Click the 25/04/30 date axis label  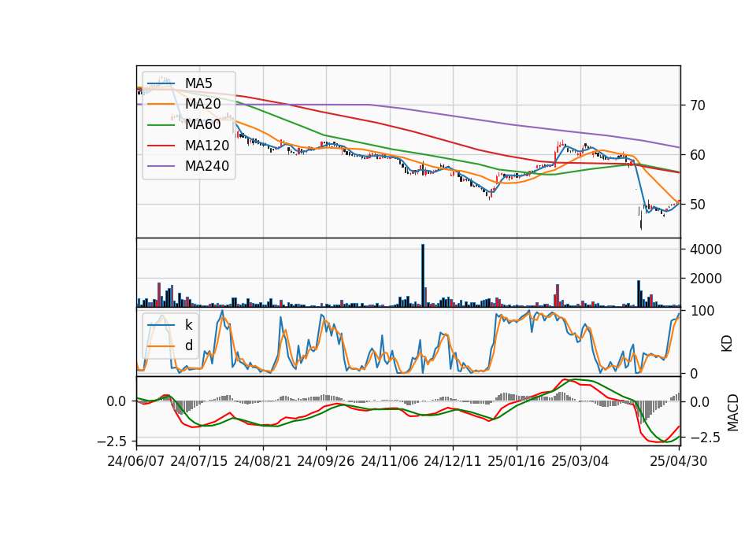679,461
